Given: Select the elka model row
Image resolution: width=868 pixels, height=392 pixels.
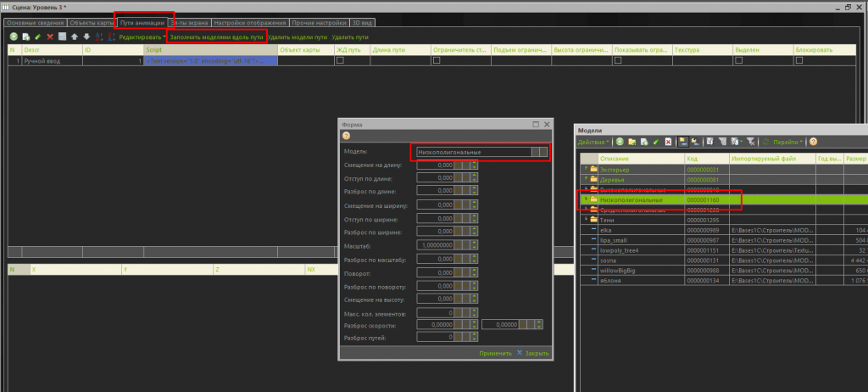Looking at the screenshot, I should [x=722, y=230].
